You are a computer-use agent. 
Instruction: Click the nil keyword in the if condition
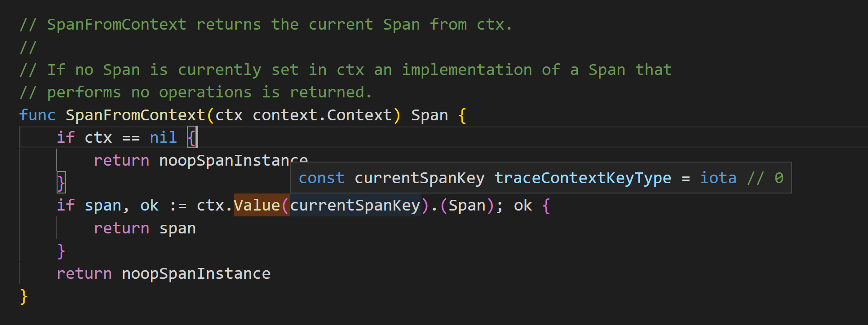[163, 138]
